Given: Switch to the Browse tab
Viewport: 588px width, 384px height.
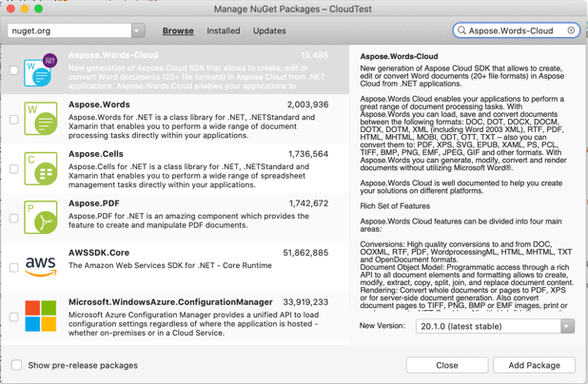Looking at the screenshot, I should [x=178, y=30].
